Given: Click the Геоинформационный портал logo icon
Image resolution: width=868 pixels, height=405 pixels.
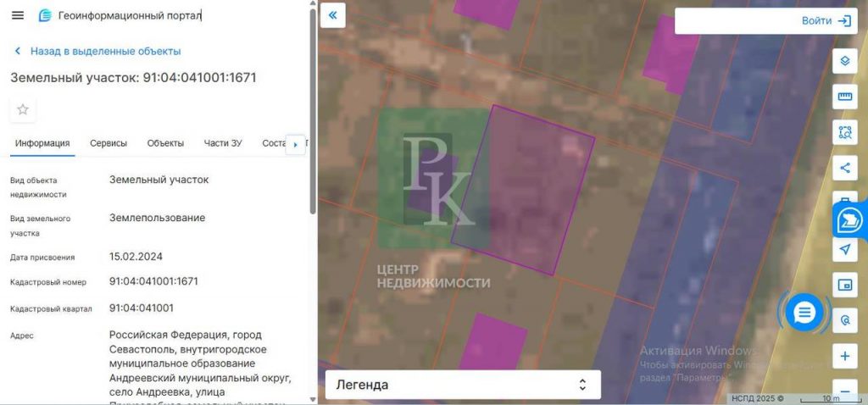Looking at the screenshot, I should click(45, 15).
